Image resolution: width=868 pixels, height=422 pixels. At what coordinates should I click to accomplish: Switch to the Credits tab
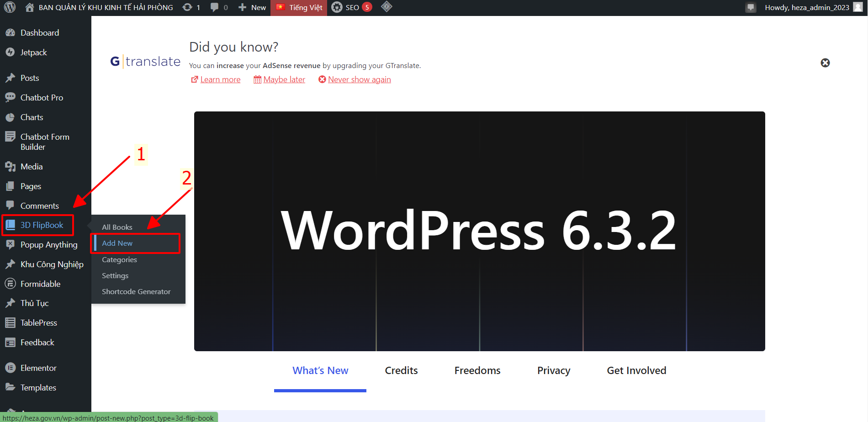(x=401, y=370)
